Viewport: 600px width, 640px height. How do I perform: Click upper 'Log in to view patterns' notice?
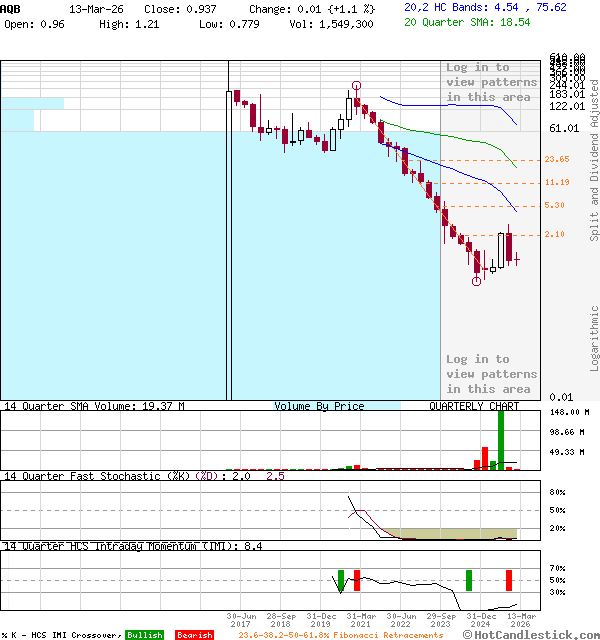point(491,82)
